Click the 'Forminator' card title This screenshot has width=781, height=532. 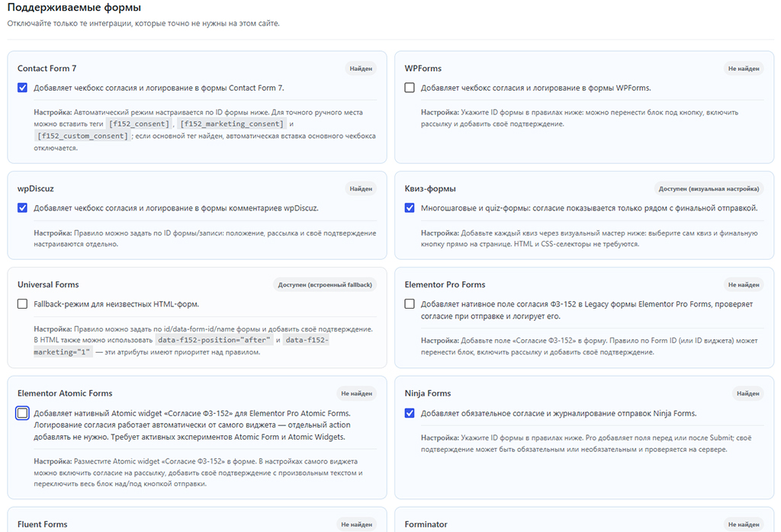(426, 524)
